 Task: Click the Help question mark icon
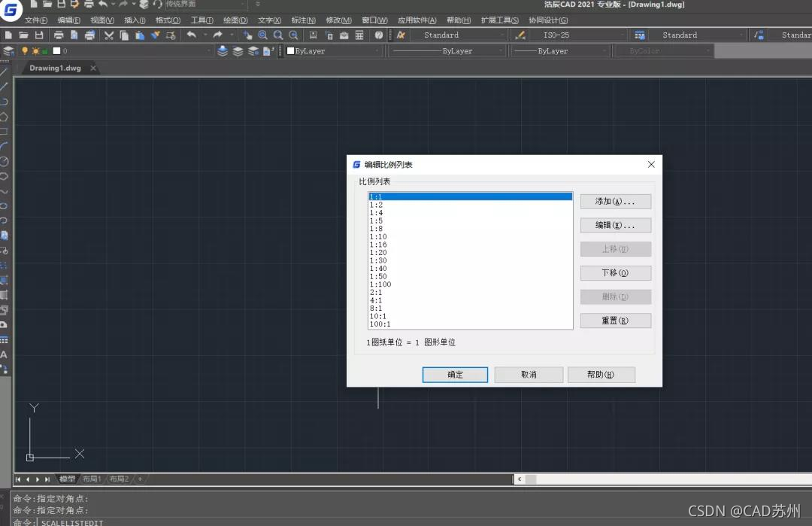(x=379, y=35)
